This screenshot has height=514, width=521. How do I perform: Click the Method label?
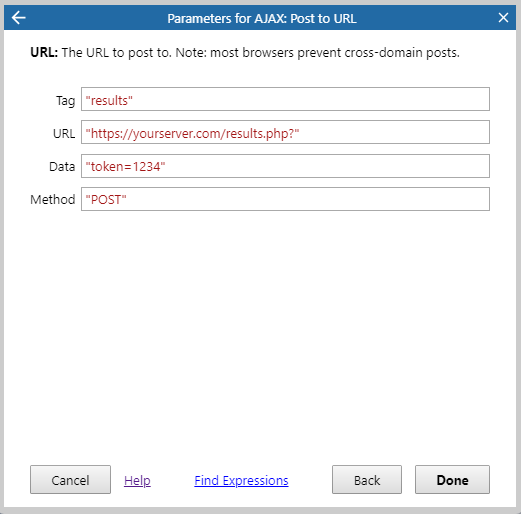tap(53, 199)
